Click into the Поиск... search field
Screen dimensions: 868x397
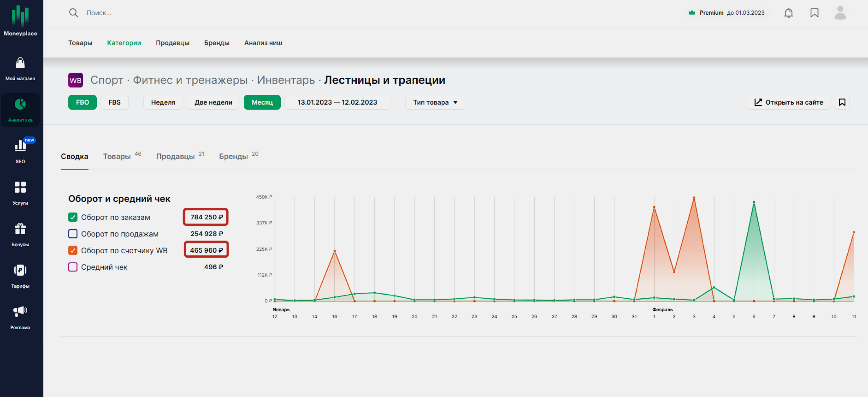pyautogui.click(x=99, y=13)
